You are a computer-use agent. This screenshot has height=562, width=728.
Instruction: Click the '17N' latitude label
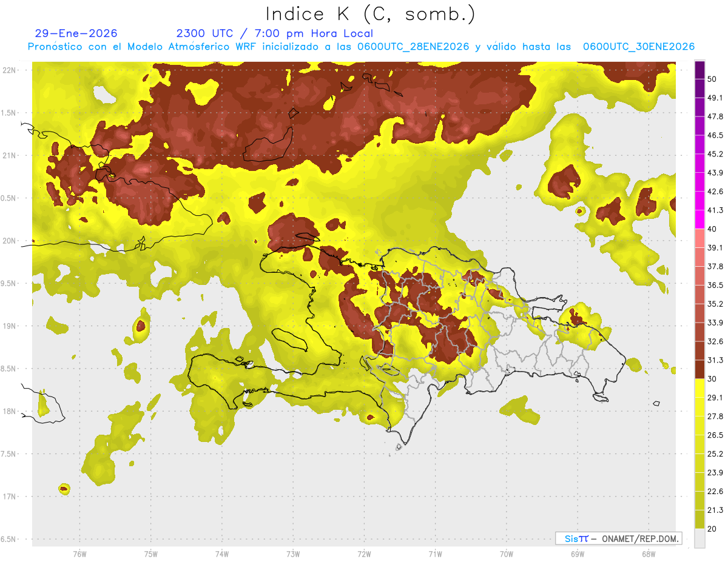10,497
